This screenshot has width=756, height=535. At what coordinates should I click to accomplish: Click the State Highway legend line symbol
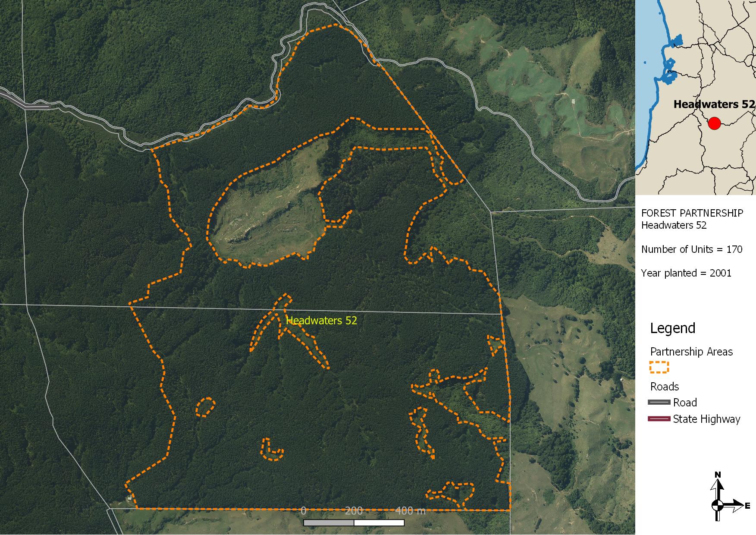659,419
